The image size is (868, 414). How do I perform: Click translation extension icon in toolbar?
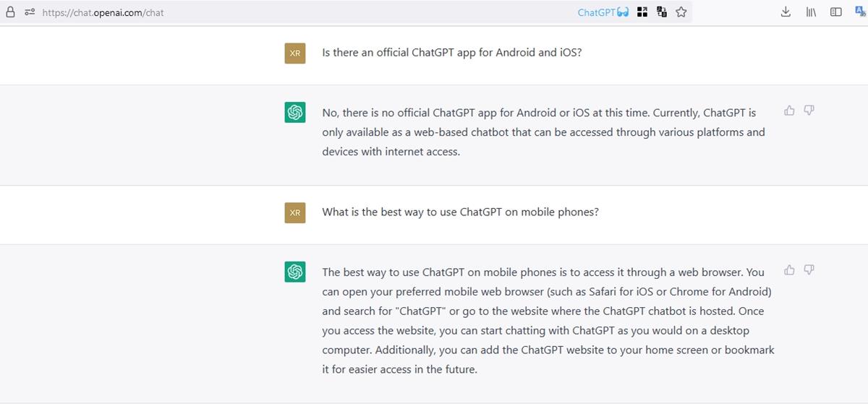(860, 12)
